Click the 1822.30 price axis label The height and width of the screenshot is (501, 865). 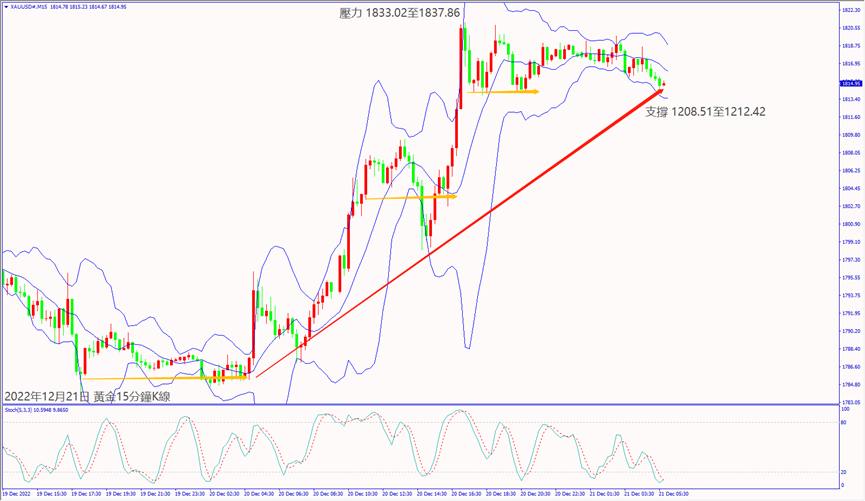(850, 10)
